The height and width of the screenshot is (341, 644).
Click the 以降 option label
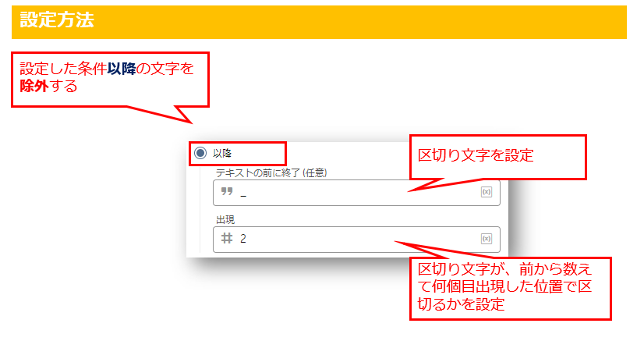coord(222,153)
